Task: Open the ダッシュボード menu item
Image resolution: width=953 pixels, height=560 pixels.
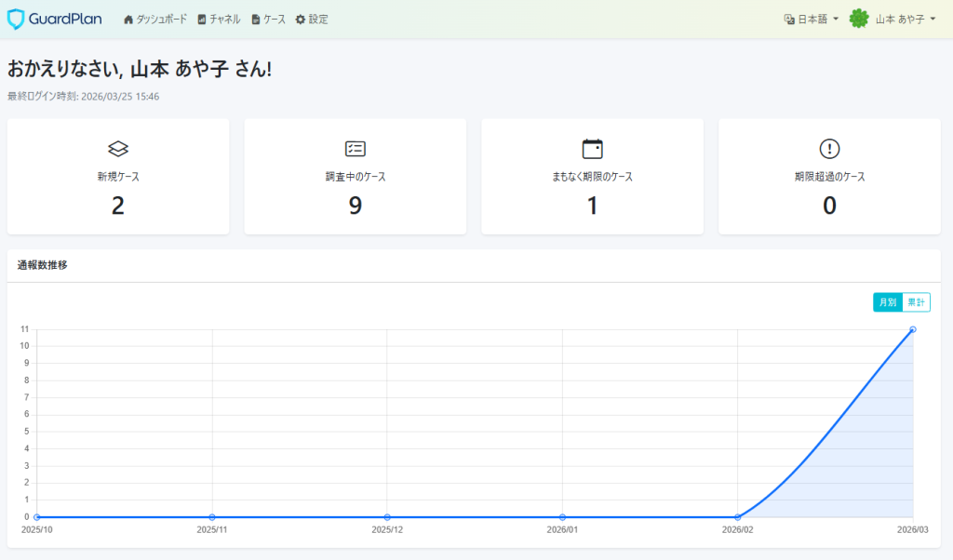Action: click(155, 20)
